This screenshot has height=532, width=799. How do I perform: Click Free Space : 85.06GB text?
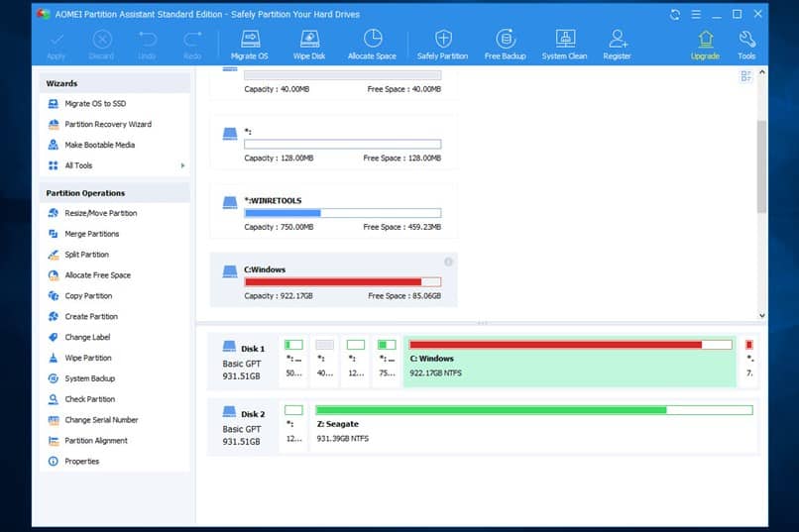tap(404, 296)
